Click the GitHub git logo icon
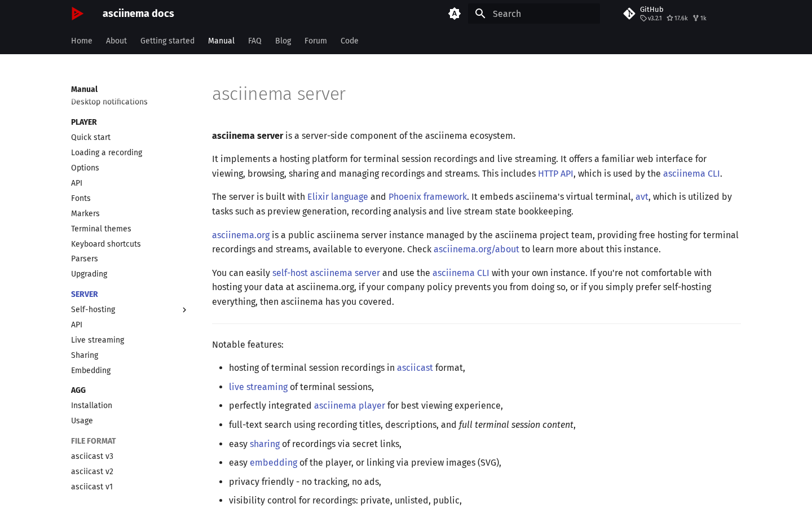Image resolution: width=812 pixels, height=508 pixels. coord(629,14)
